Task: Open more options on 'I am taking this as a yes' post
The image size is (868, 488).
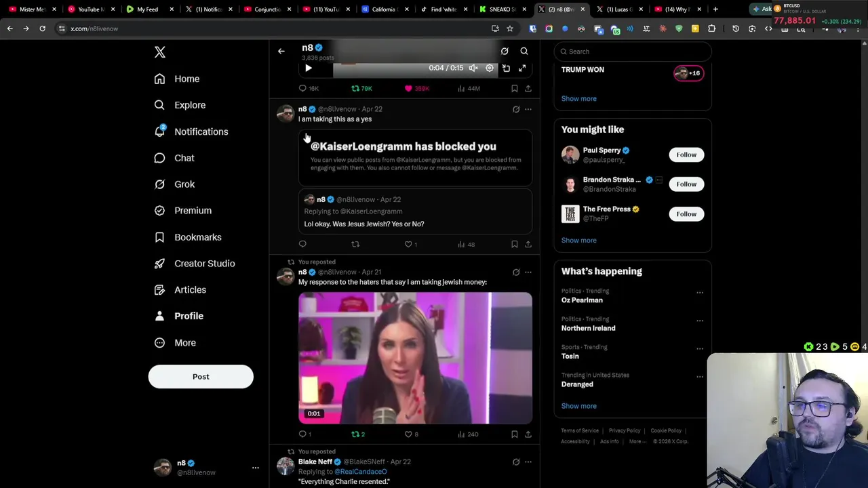Action: [528, 109]
